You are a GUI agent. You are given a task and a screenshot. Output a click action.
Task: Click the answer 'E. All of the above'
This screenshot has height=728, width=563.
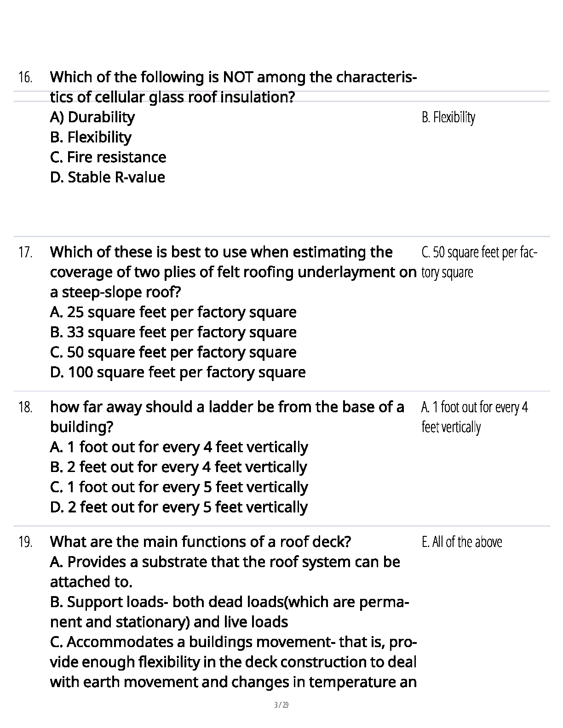[461, 542]
